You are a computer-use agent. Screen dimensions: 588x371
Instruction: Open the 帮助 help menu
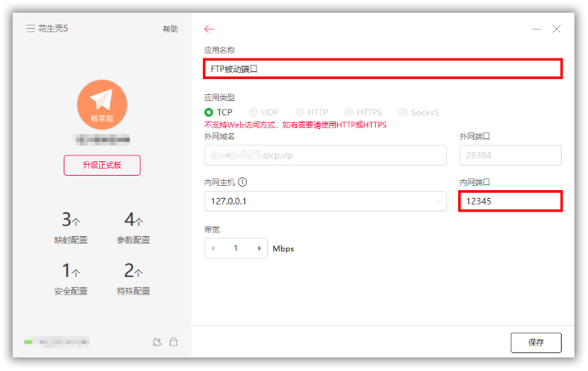[170, 29]
